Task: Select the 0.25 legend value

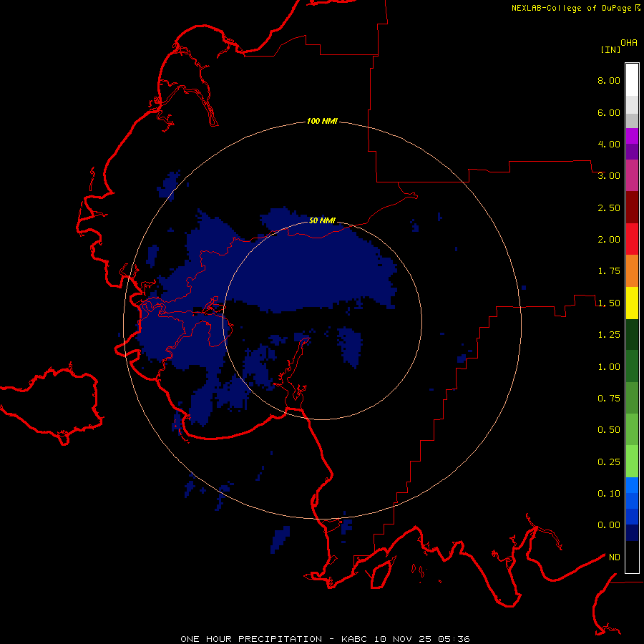Action: (609, 462)
